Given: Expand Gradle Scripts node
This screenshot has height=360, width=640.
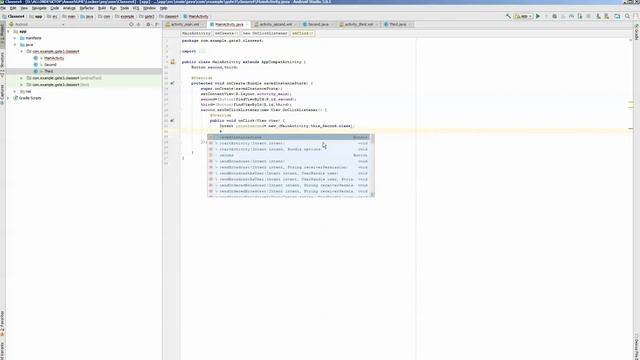Looking at the screenshot, I should [x=9, y=98].
